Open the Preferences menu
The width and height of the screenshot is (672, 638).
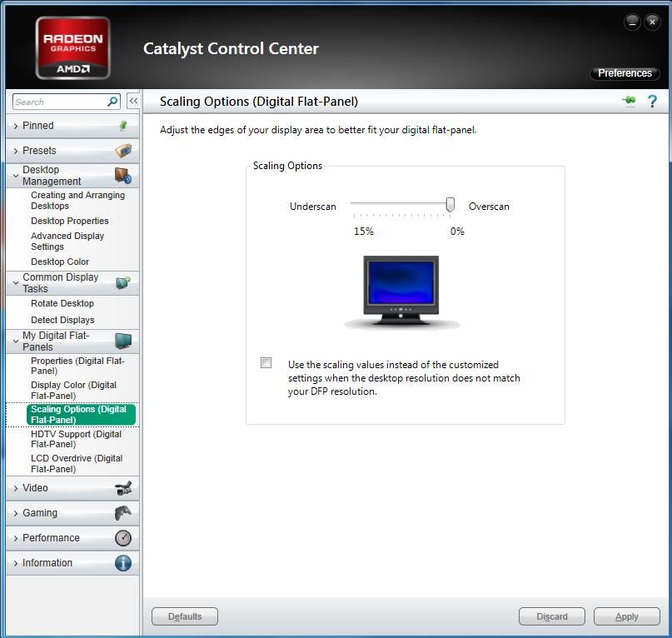point(625,73)
